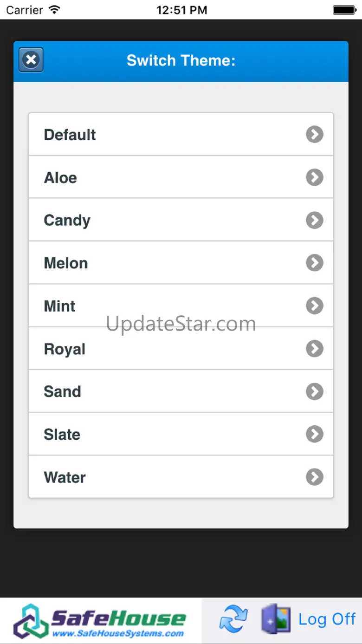
Task: Click the chevron on the Sand row
Action: click(314, 392)
